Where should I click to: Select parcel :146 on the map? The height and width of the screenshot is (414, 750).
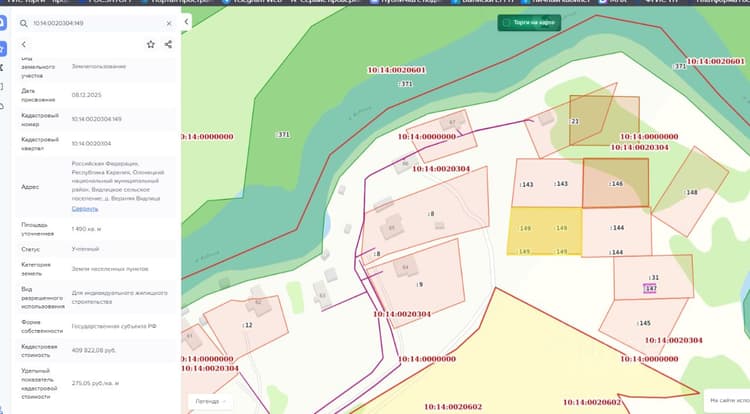point(616,183)
